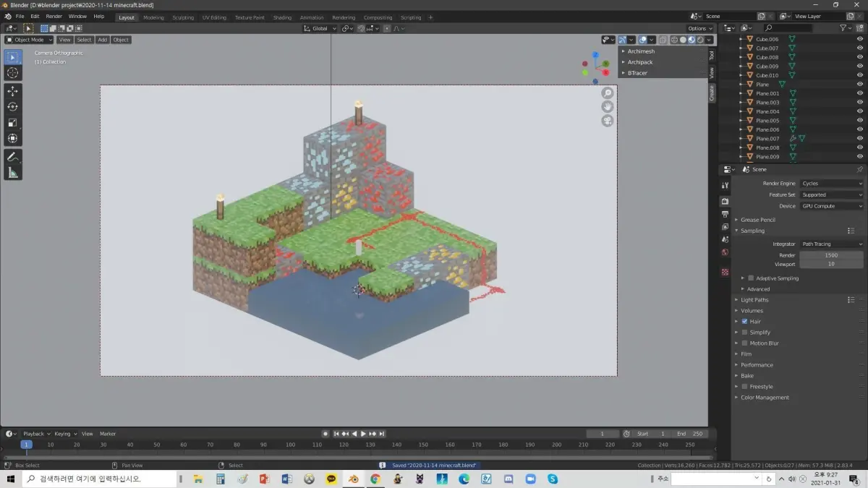868x488 pixels.
Task: Open the File menu
Action: tap(20, 16)
